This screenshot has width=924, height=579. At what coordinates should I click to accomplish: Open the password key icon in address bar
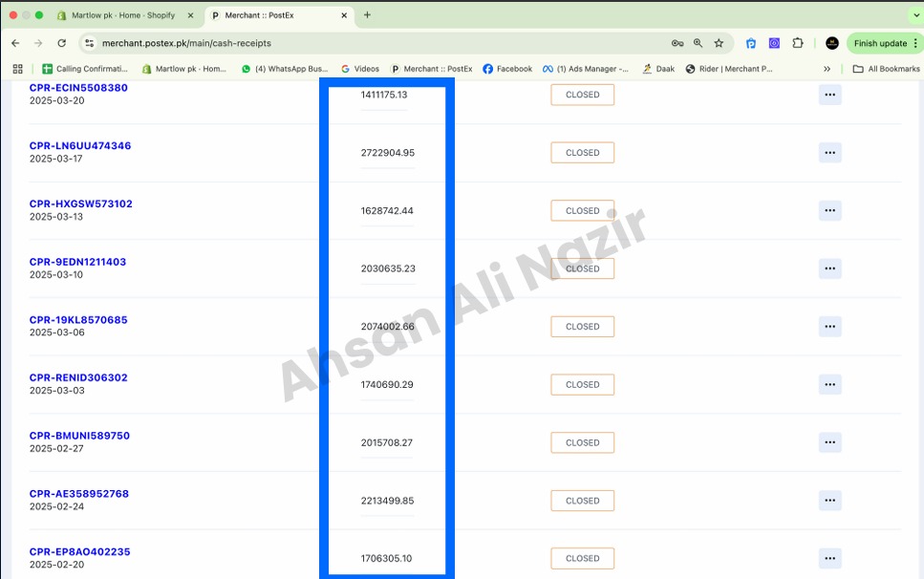677,43
